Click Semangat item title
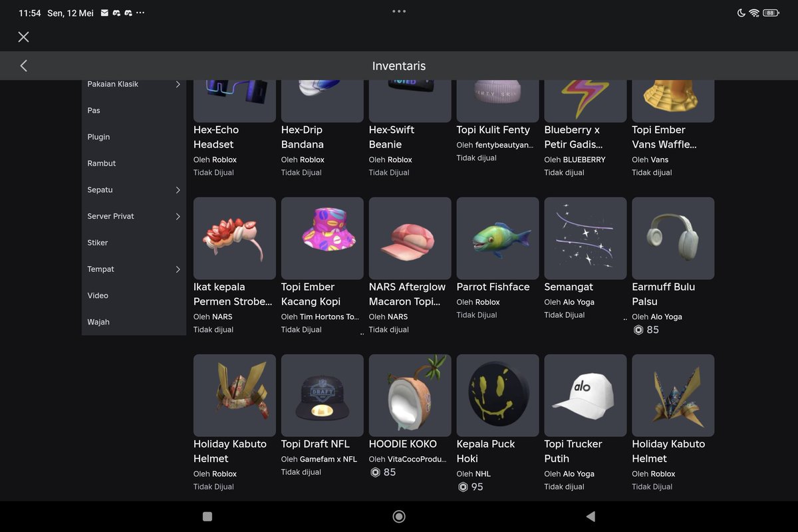Image resolution: width=798 pixels, height=532 pixels. coord(569,287)
